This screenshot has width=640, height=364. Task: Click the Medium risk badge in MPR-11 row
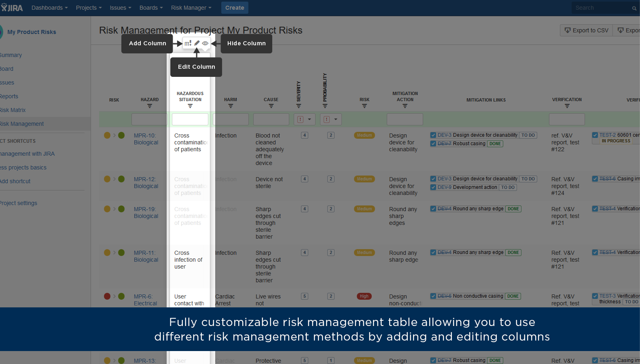365,253
